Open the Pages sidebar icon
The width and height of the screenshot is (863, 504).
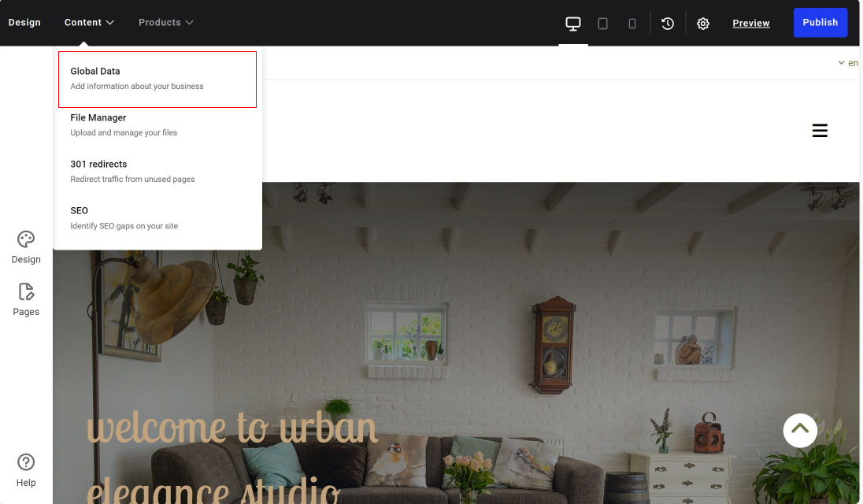coord(26,299)
